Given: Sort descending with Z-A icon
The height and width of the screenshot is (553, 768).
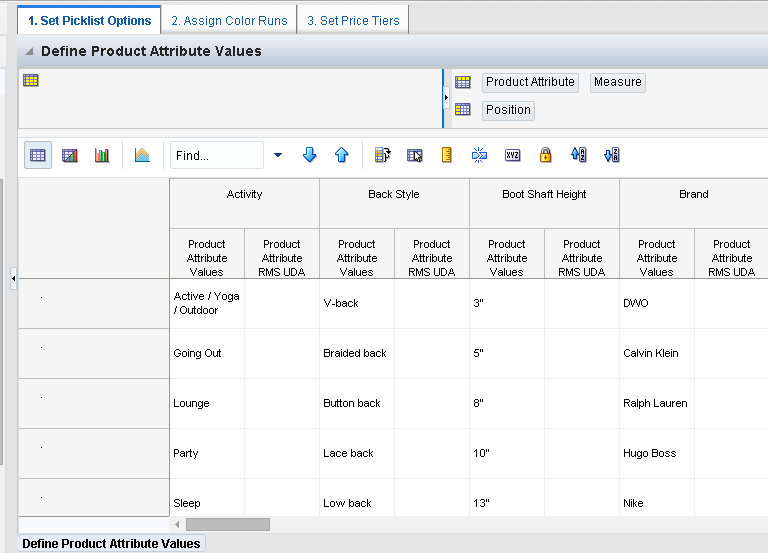Looking at the screenshot, I should (611, 155).
